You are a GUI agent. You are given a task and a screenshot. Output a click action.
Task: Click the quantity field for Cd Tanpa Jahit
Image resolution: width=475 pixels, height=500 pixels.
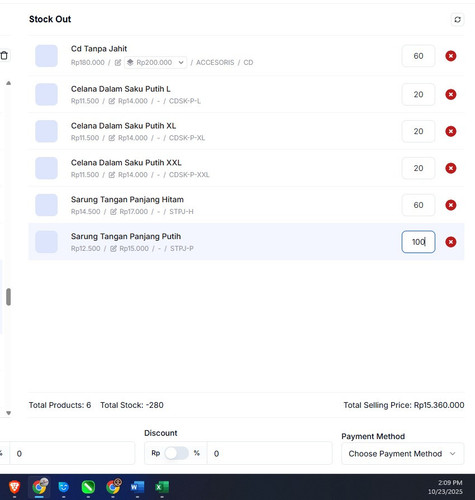point(418,56)
